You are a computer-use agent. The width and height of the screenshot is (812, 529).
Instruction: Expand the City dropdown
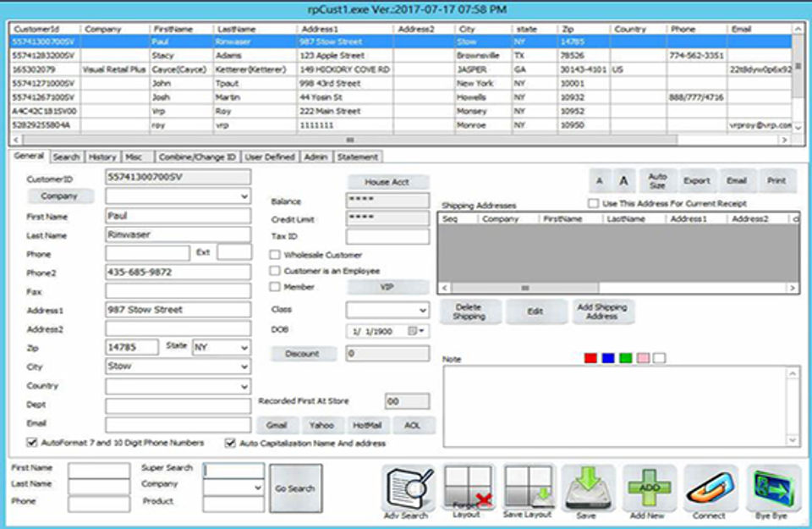pos(244,367)
